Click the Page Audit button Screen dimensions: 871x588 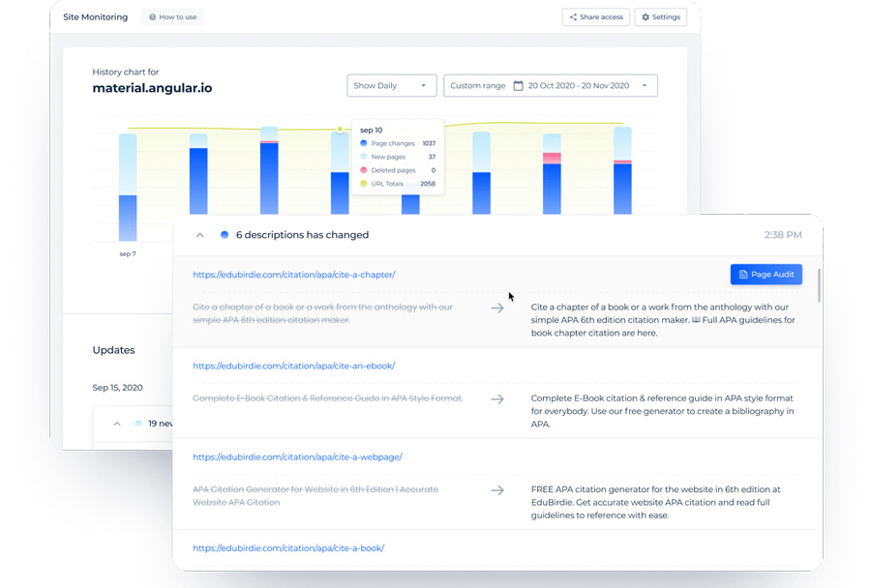click(x=766, y=275)
